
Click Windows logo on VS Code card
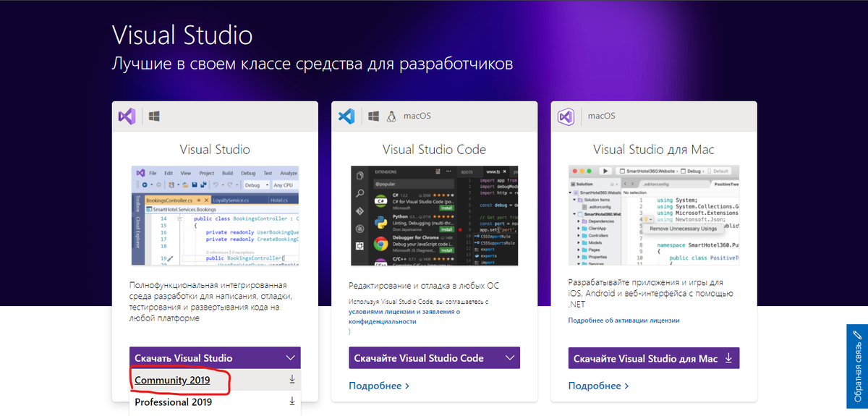click(374, 116)
